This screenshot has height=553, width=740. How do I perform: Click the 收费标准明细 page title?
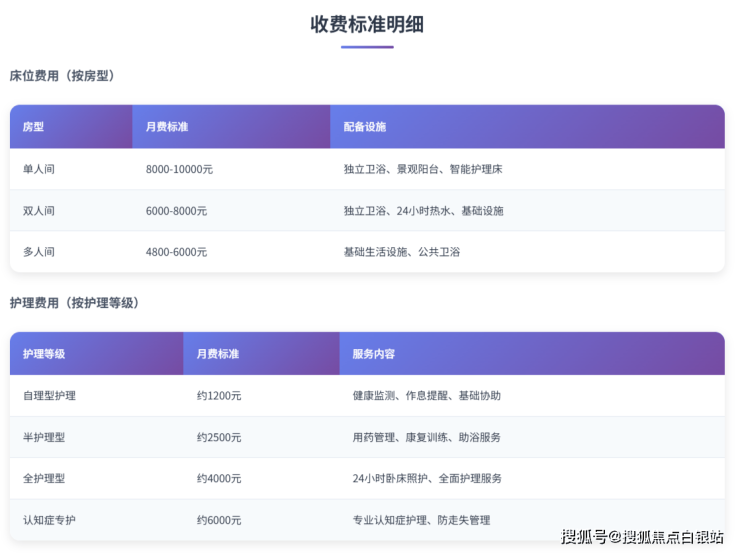click(x=367, y=25)
